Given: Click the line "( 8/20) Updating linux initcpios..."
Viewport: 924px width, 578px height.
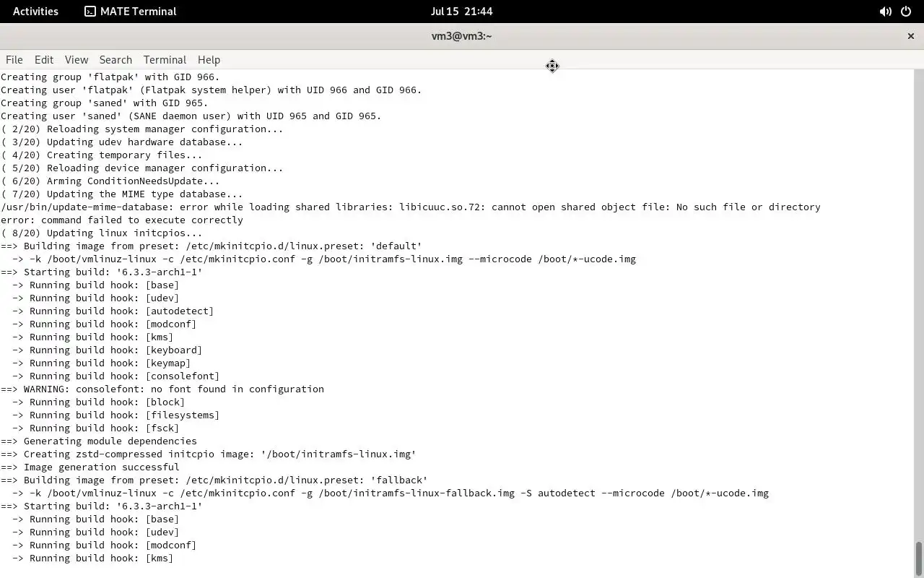Looking at the screenshot, I should point(102,233).
